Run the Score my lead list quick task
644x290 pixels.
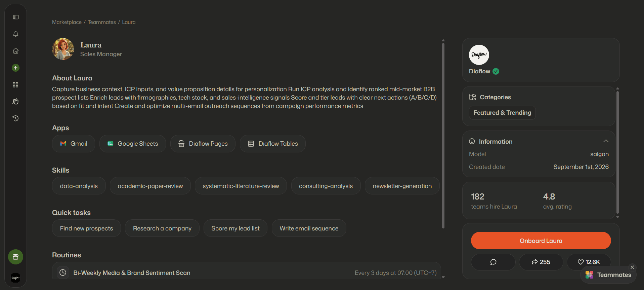pyautogui.click(x=235, y=228)
